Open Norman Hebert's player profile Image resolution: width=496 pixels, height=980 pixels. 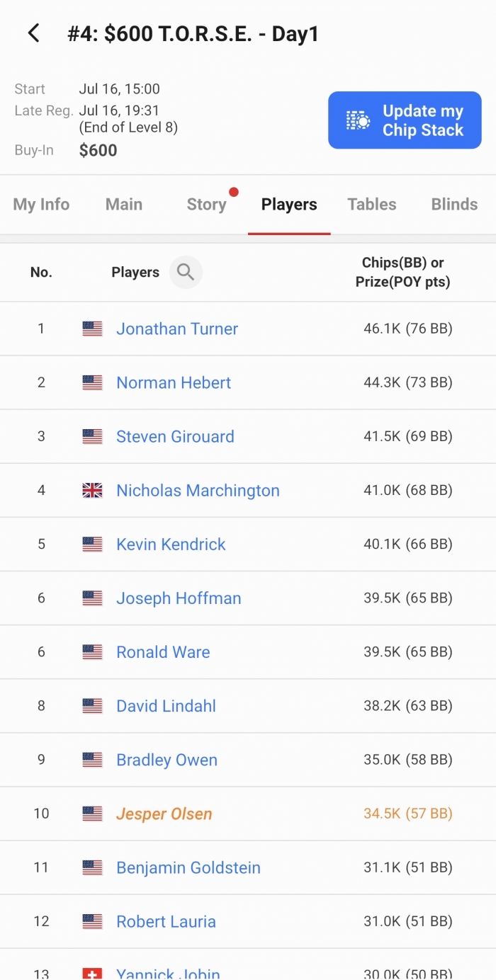coord(174,382)
